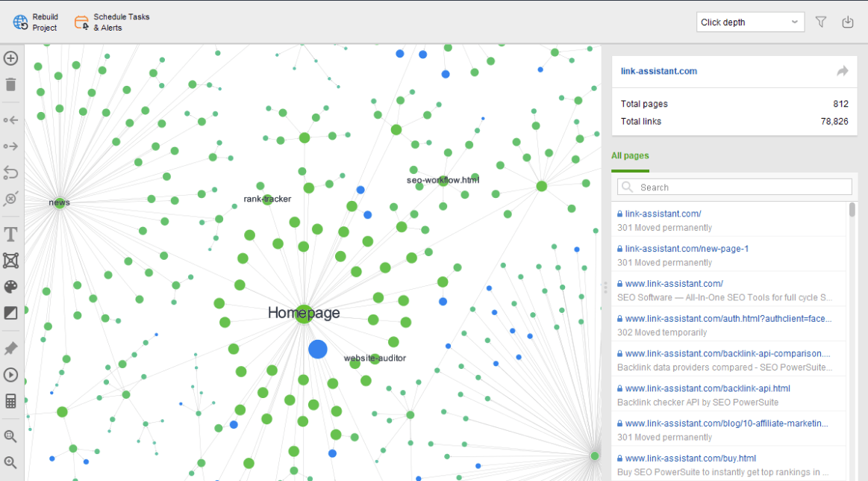Click the trash delete icon

point(10,84)
